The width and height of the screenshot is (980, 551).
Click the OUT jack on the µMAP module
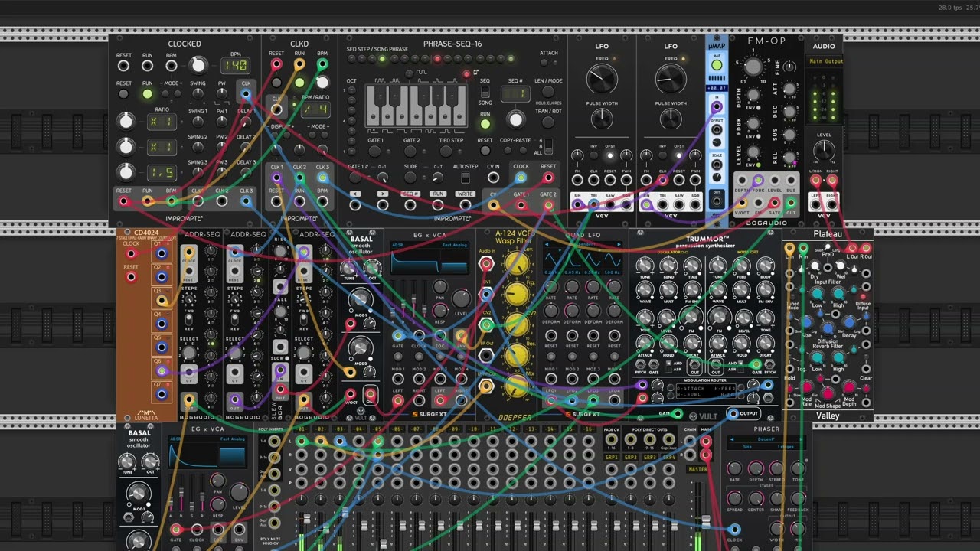point(717,201)
